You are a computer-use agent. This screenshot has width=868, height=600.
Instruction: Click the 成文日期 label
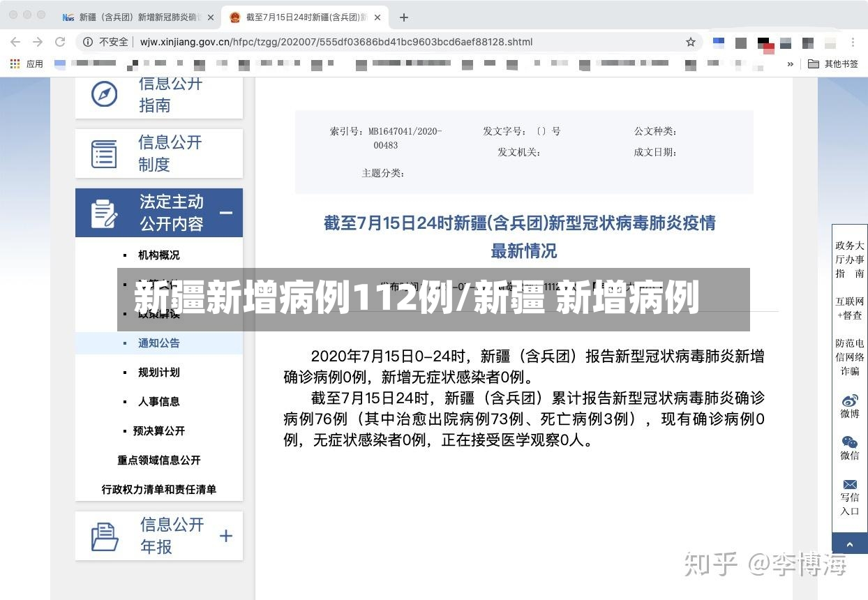point(655,152)
